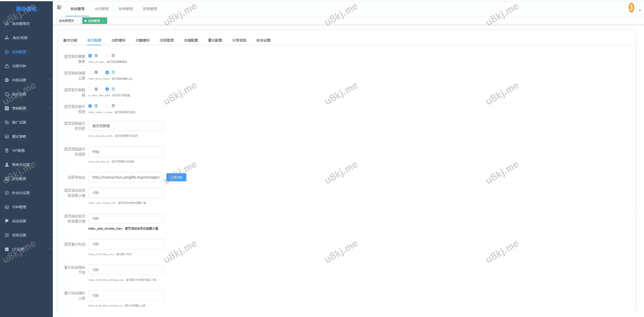This screenshot has width=644, height=317.
Task: Close the 系统配置 page tab
Action: [x=103, y=21]
